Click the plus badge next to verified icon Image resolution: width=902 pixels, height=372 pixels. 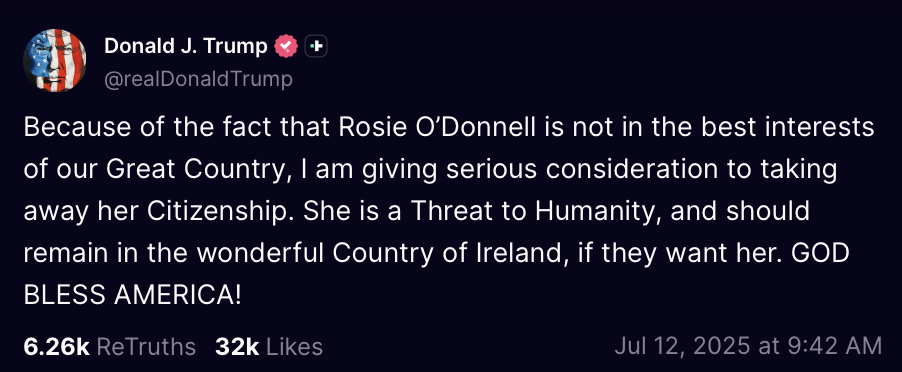tap(316, 46)
